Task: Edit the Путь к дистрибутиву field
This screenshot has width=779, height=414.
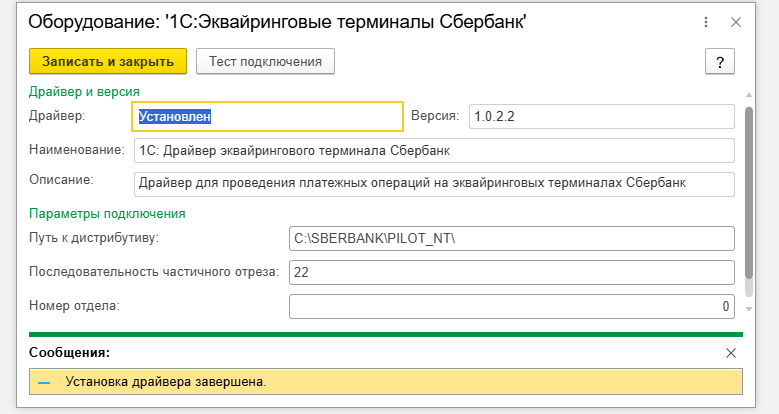Action: click(511, 239)
